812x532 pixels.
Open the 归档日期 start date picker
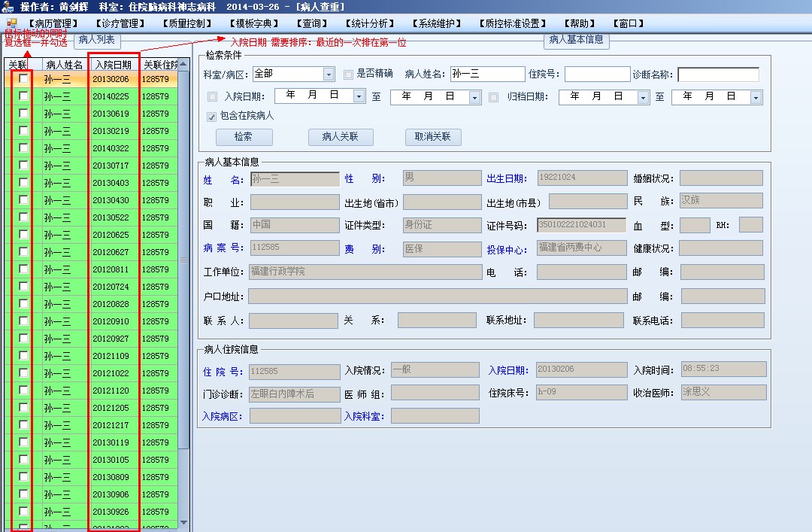pos(643,97)
